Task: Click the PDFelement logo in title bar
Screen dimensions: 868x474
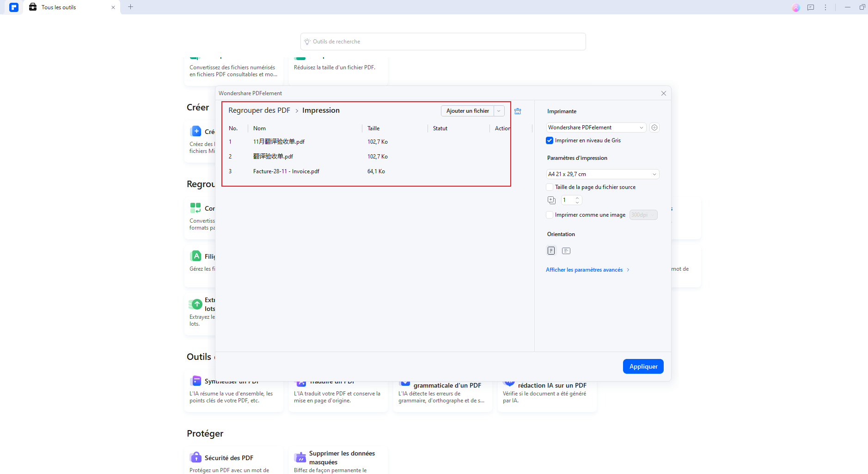Action: tap(14, 7)
